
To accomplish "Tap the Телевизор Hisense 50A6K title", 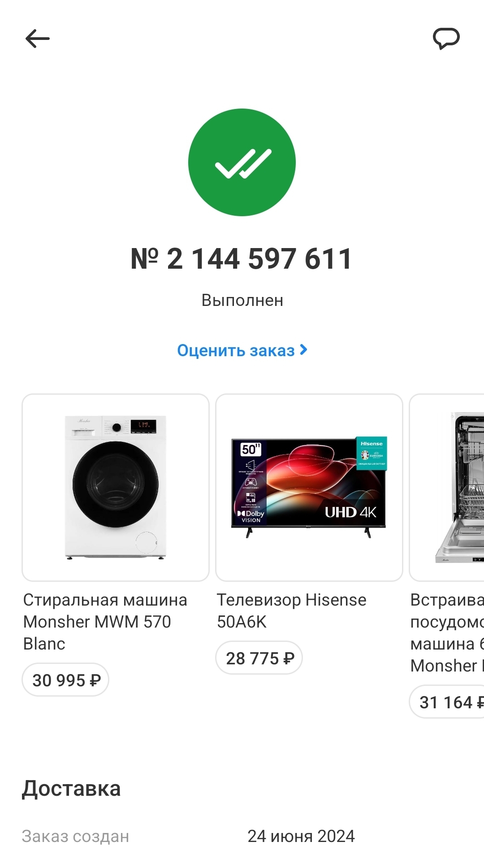I will pyautogui.click(x=291, y=611).
